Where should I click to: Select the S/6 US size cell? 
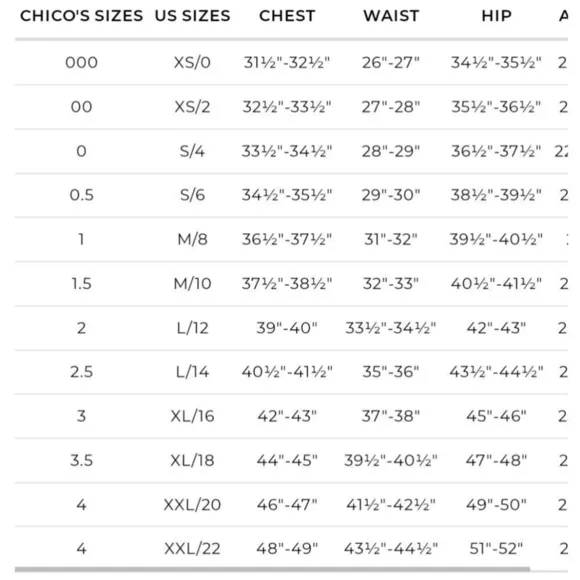click(x=192, y=195)
